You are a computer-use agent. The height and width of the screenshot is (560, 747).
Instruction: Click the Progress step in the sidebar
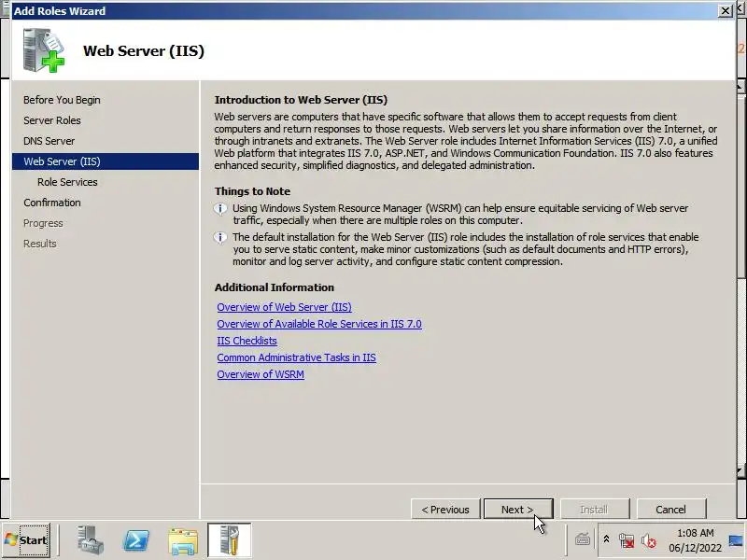click(43, 223)
